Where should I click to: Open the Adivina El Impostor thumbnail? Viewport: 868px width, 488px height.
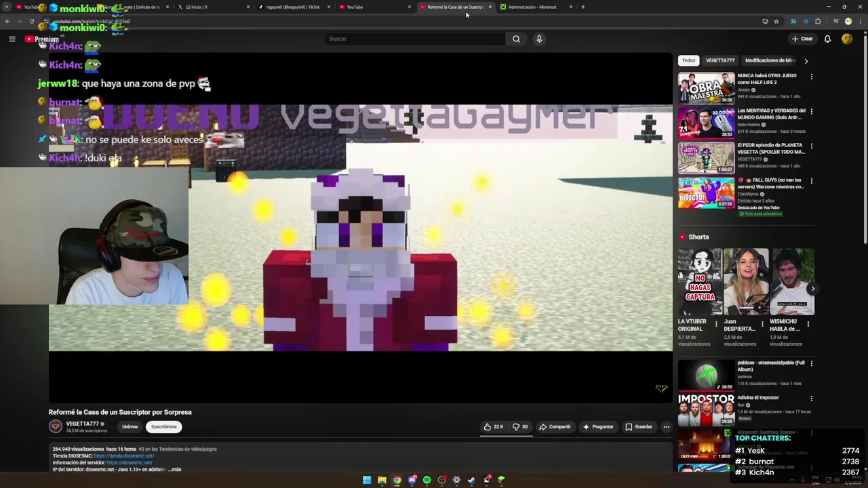(706, 409)
